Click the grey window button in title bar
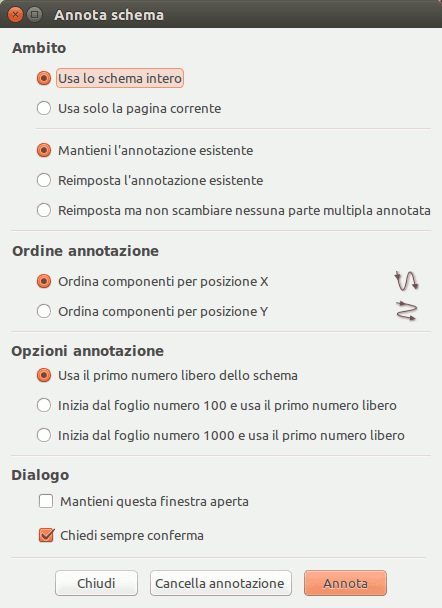Viewport: 442px width, 608px height. (x=35, y=15)
